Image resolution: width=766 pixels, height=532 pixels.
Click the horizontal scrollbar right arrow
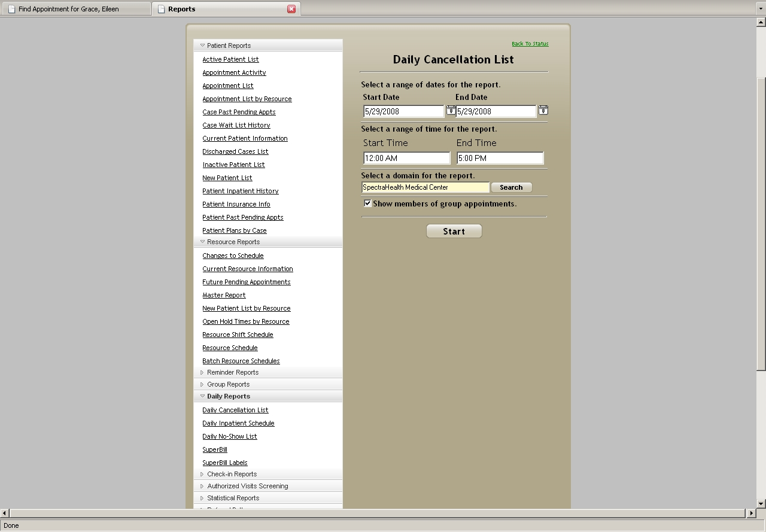pyautogui.click(x=751, y=513)
